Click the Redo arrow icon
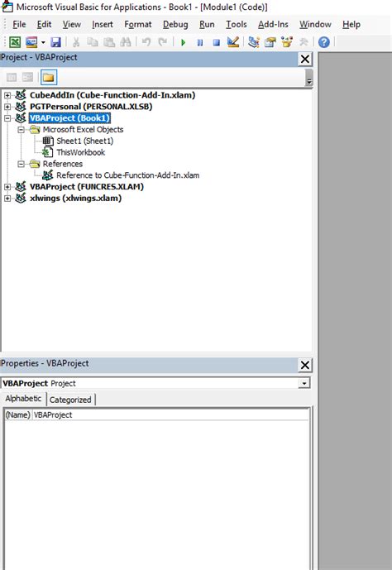392x570 pixels. coord(163,42)
